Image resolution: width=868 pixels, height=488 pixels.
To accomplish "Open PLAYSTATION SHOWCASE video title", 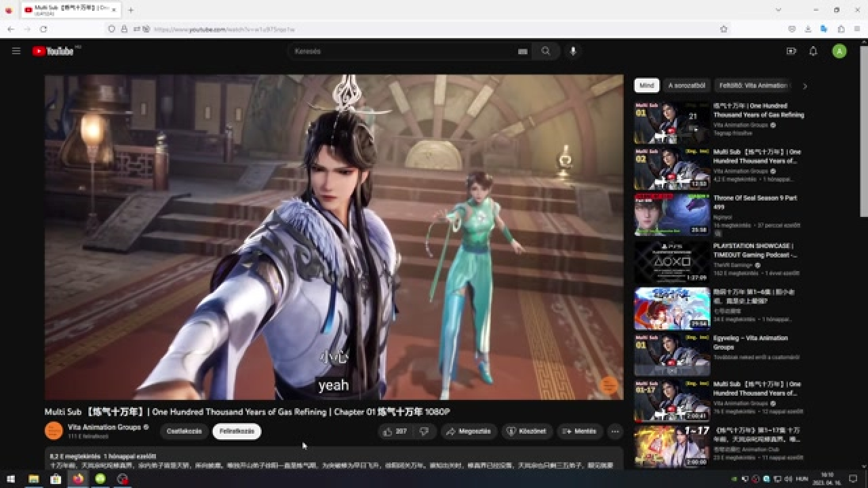I will tap(755, 250).
